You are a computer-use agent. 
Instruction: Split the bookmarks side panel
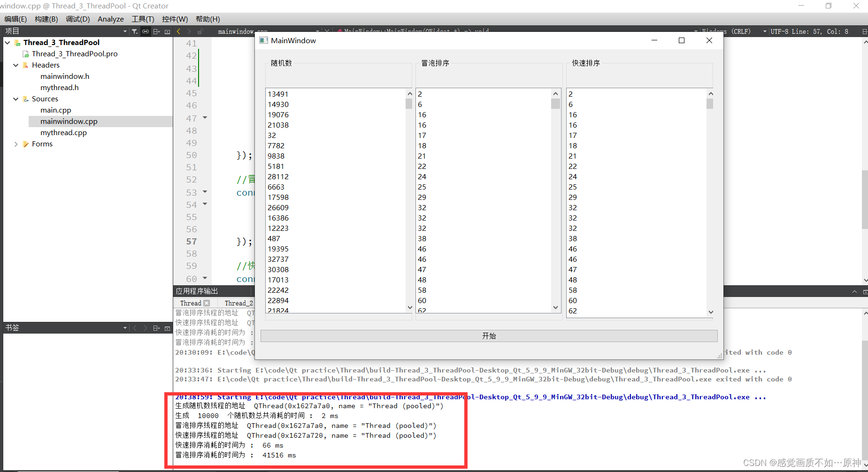coord(157,328)
